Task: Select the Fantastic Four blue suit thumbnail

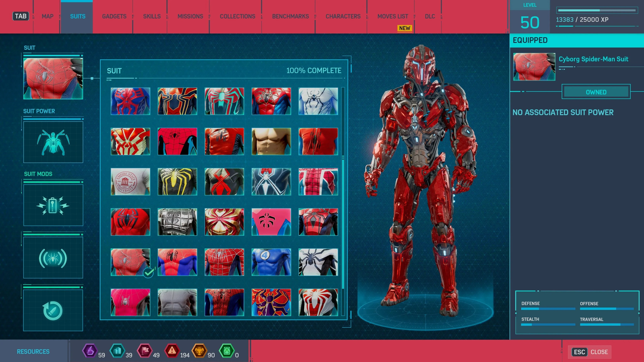Action: coord(271,262)
